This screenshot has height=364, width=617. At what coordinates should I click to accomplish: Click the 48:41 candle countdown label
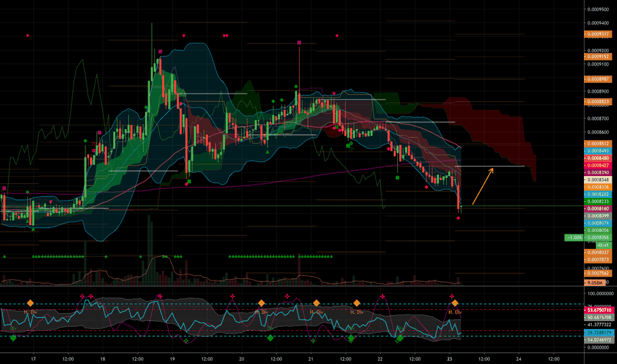tap(604, 245)
